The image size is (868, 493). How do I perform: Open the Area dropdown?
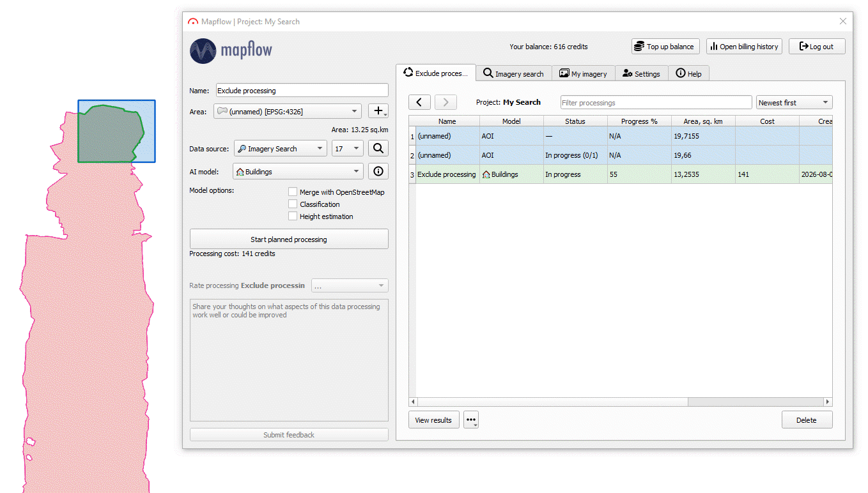point(288,112)
